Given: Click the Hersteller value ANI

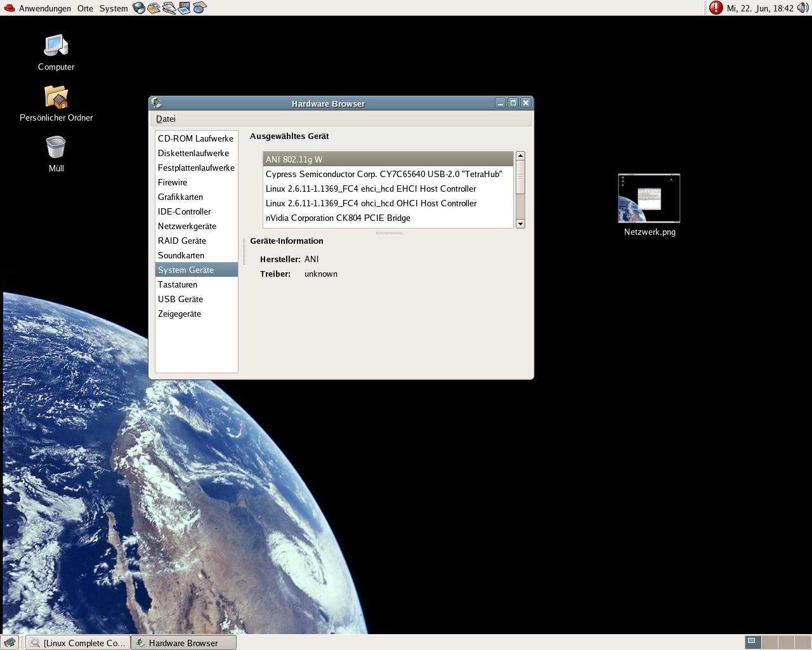Looking at the screenshot, I should 311,259.
